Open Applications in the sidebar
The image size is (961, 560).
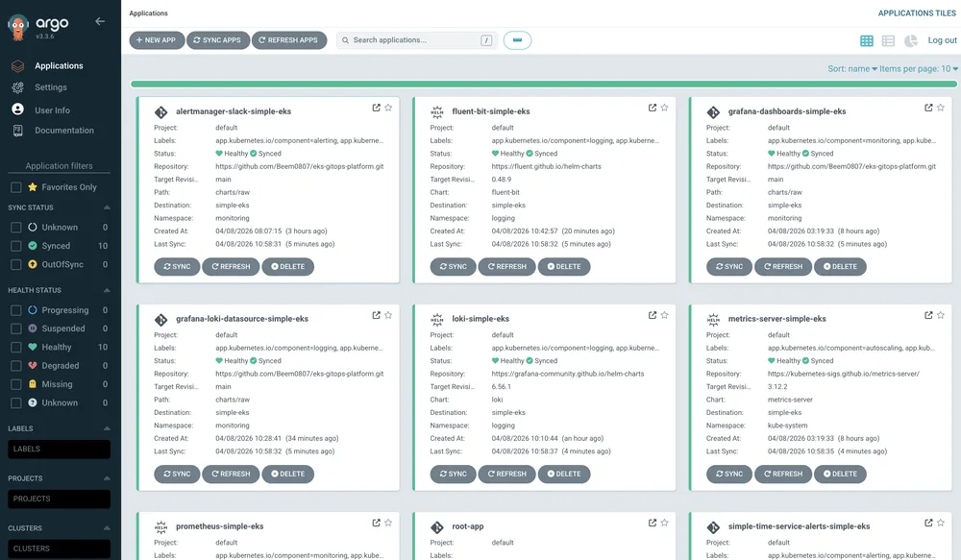pos(59,65)
